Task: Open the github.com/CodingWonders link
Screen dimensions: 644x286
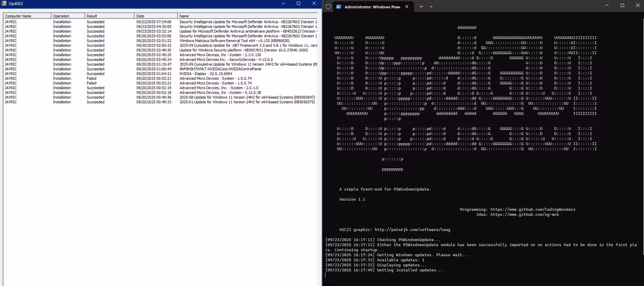Action: click(532, 210)
